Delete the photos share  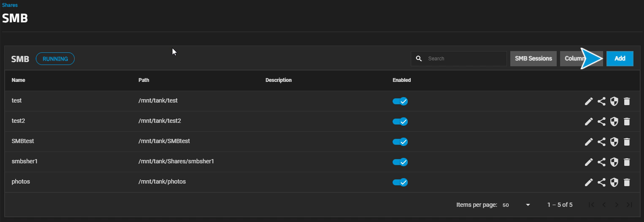click(x=627, y=182)
